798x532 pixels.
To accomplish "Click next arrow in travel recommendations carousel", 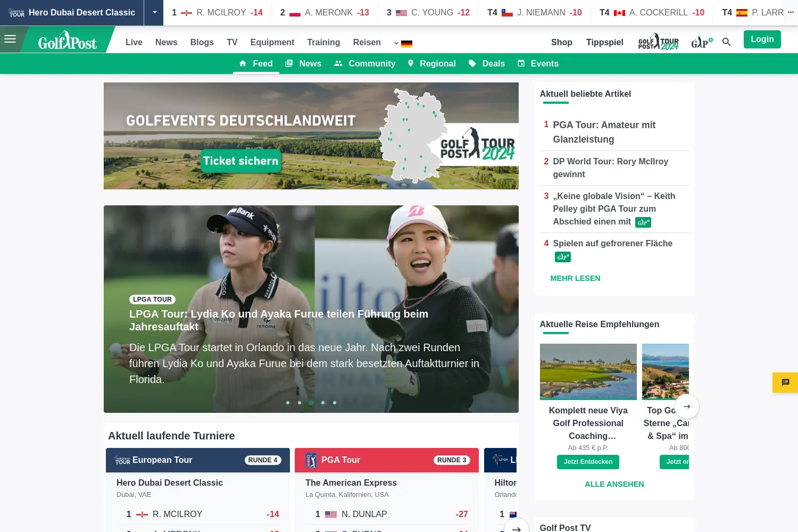I will tap(687, 406).
